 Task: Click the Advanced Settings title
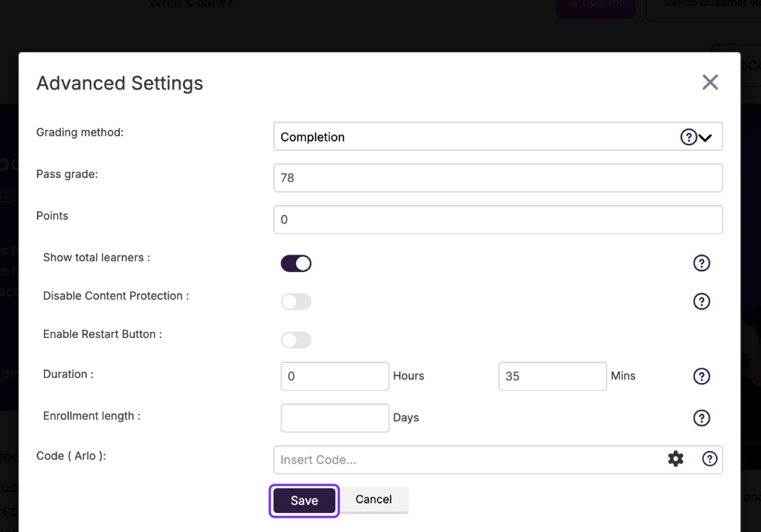[x=120, y=83]
